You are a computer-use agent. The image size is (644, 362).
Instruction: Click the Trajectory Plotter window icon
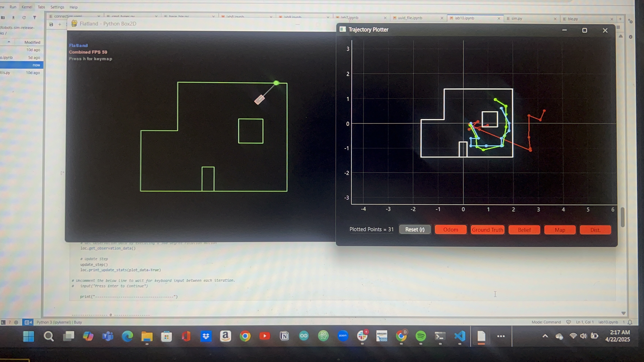pos(343,29)
